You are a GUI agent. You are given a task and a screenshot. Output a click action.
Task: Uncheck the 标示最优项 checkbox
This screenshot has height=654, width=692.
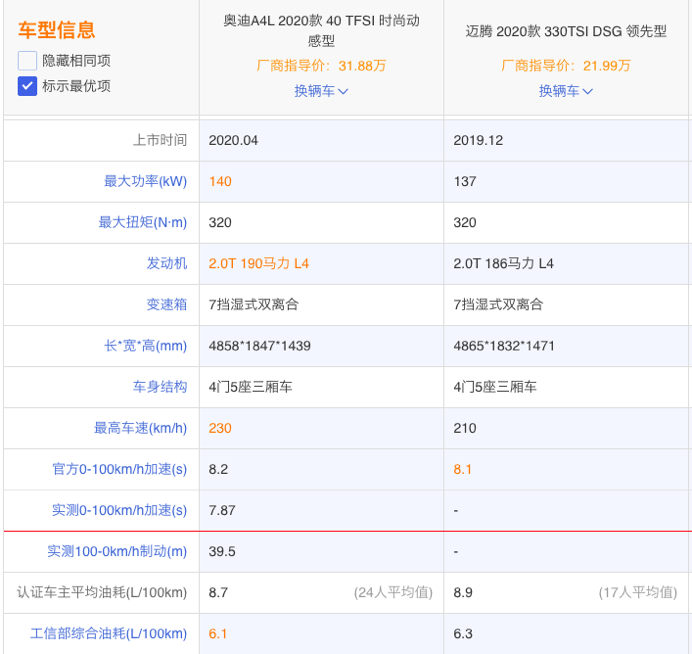[x=27, y=86]
